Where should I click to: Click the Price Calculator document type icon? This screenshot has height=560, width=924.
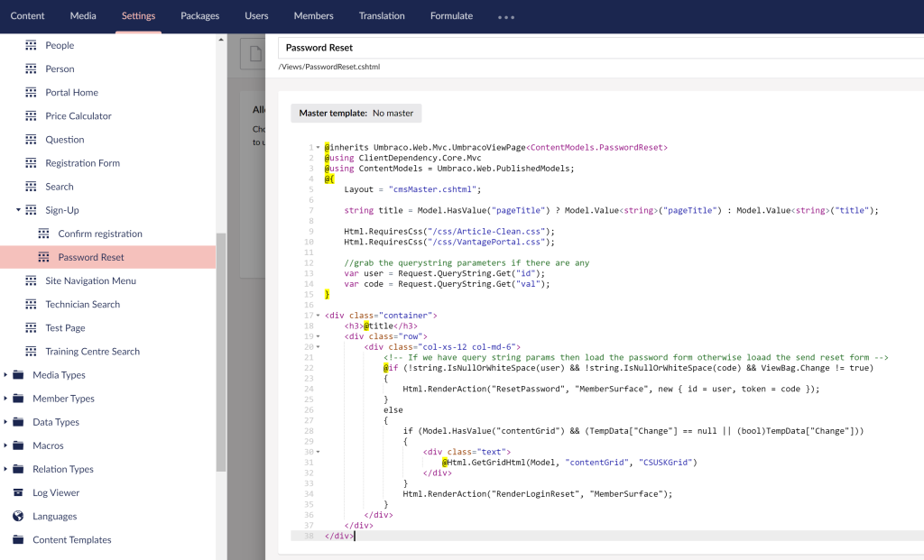click(x=32, y=116)
